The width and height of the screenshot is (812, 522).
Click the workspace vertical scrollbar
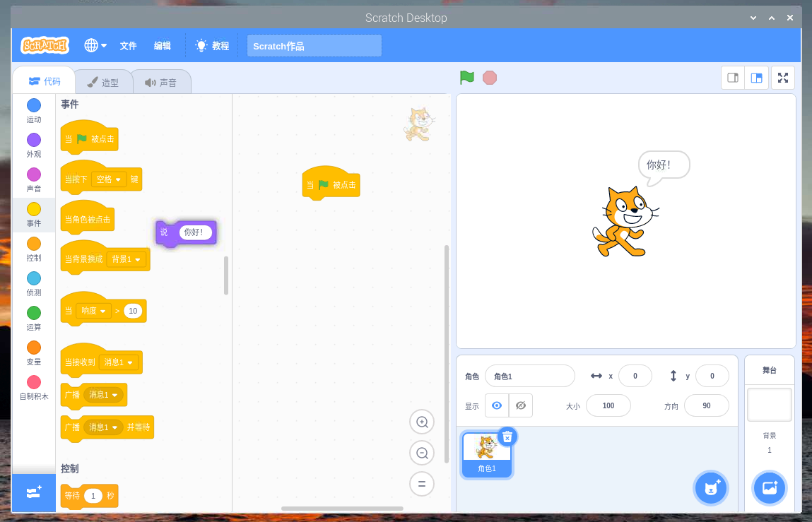click(447, 354)
